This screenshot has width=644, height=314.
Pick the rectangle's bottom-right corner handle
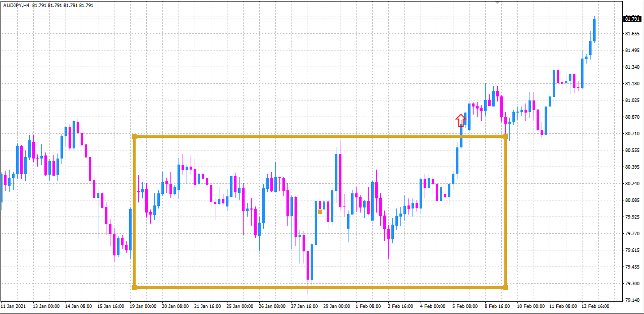505,287
